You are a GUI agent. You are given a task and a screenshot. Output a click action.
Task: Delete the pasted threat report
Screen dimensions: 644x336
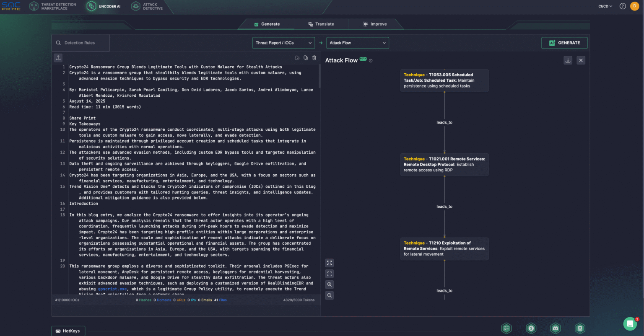pos(314,57)
